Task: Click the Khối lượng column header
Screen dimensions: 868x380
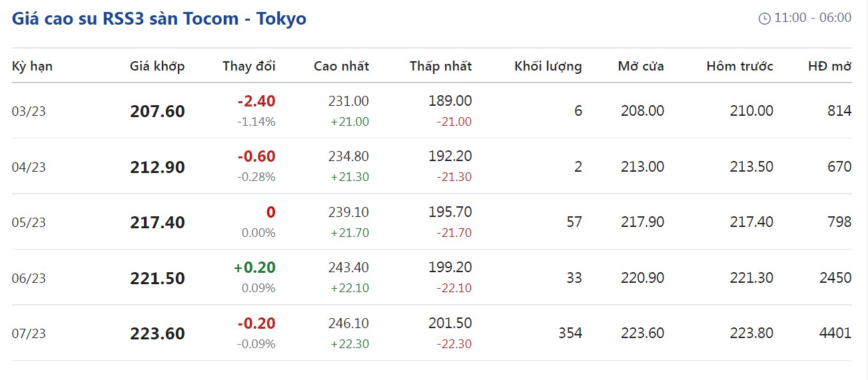Action: pos(548,66)
